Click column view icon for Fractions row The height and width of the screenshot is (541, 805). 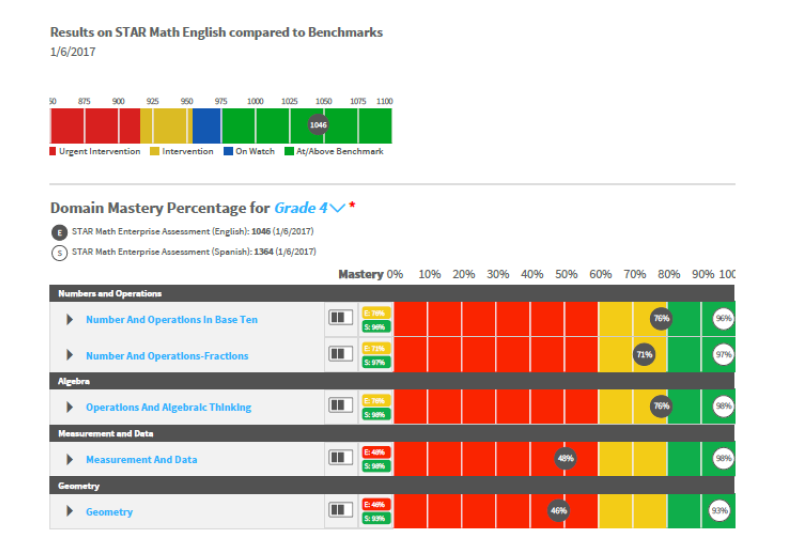point(340,353)
